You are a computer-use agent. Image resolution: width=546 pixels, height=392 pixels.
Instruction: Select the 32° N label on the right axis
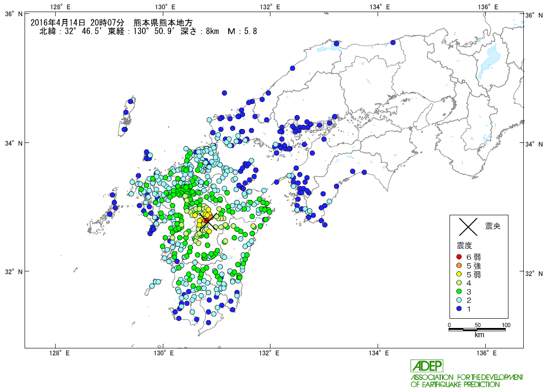tap(534, 273)
